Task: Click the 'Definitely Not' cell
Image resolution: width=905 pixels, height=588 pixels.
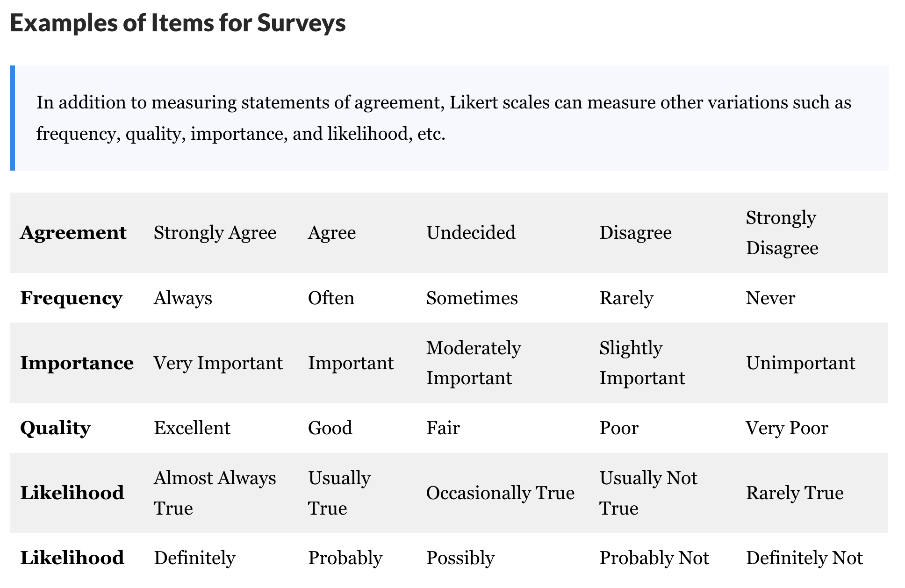Action: [x=804, y=558]
